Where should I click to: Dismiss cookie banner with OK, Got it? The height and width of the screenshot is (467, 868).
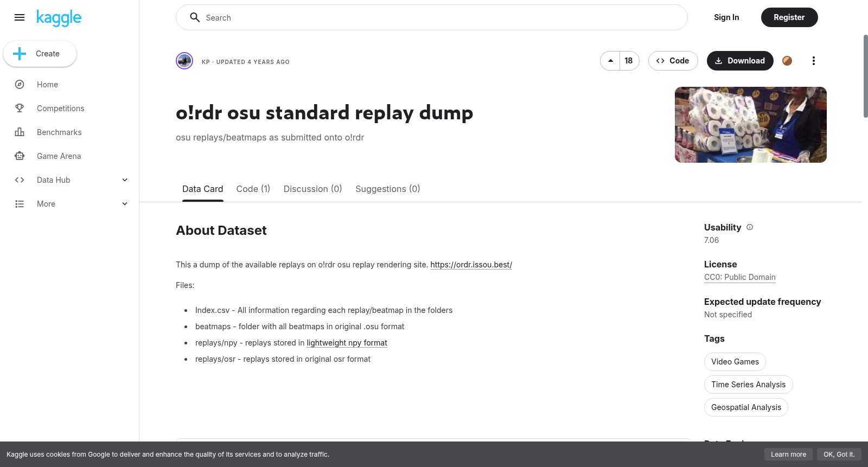[x=839, y=455]
